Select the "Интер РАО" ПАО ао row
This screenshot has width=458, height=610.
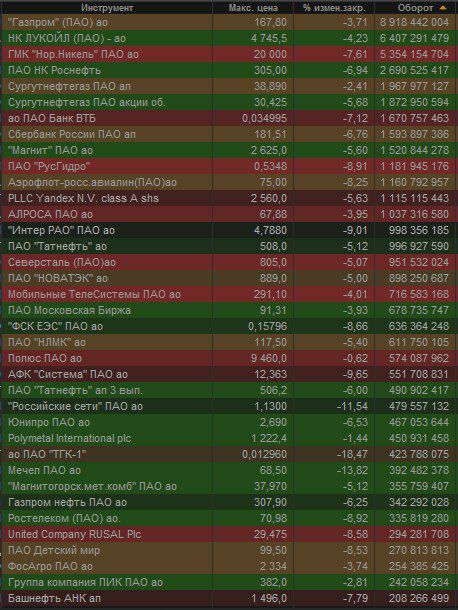(229, 230)
